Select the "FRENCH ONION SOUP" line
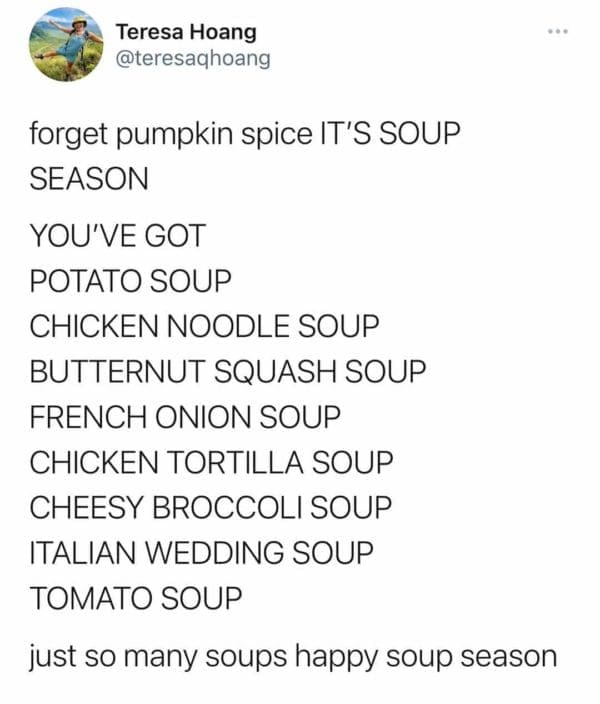600x704 pixels. (x=186, y=416)
